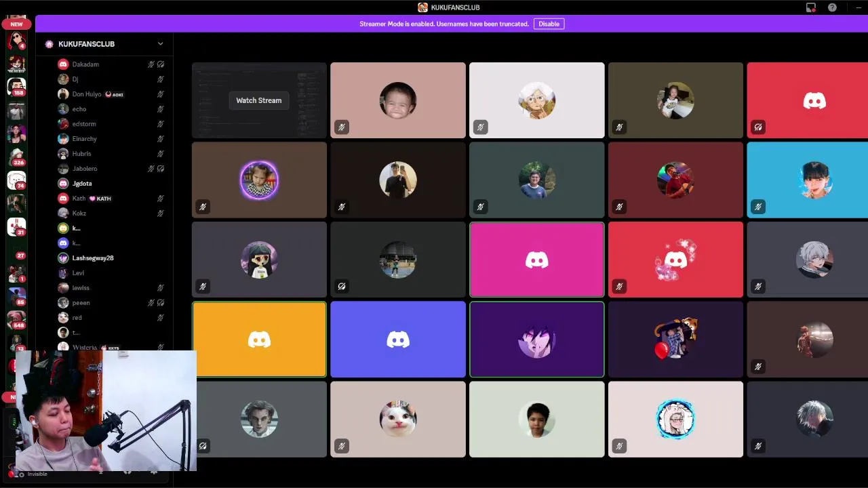868x488 pixels.
Task: Open the white cat avatar tile
Action: (398, 419)
